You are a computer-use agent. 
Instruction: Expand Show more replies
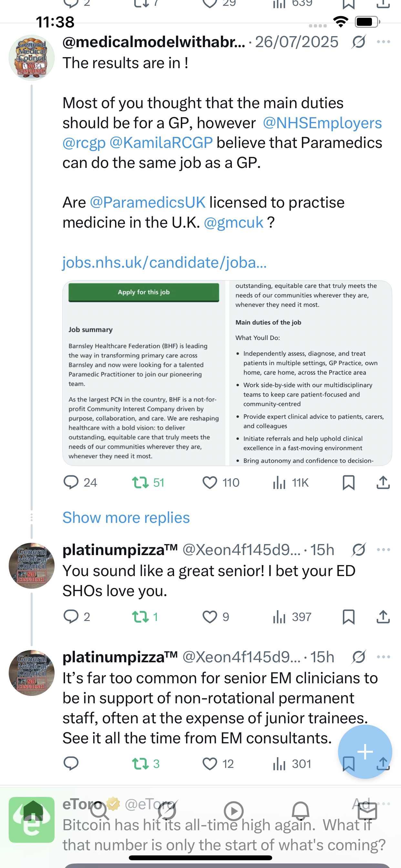(x=126, y=518)
